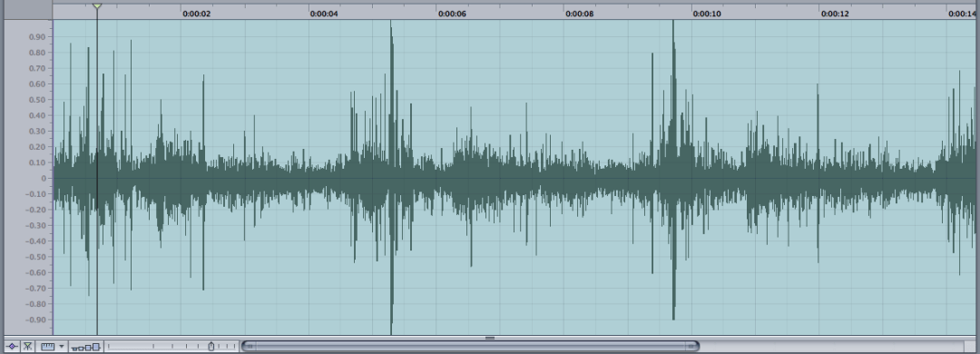
Task: Click the -0.90 amplitude scale label
Action: pos(35,320)
